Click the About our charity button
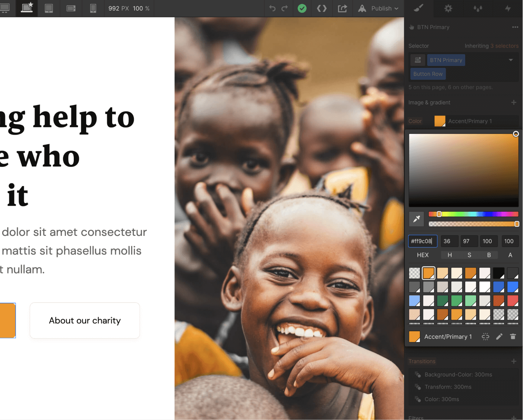The width and height of the screenshot is (523, 420). [85, 320]
